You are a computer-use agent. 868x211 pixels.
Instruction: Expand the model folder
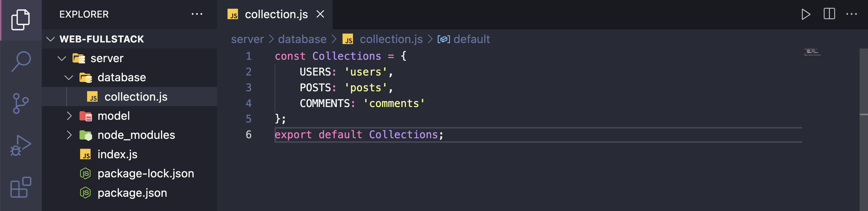click(x=69, y=116)
